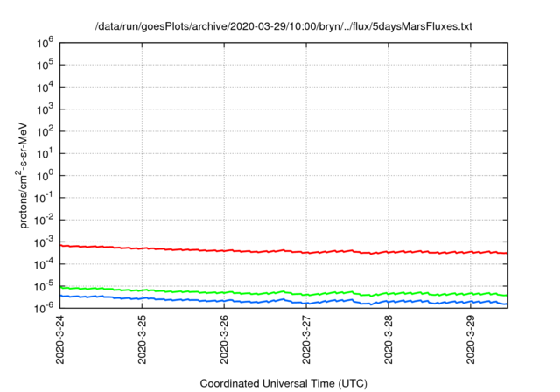Click the 10^-4 y-axis tick label
560x392 pixels.
(43, 264)
